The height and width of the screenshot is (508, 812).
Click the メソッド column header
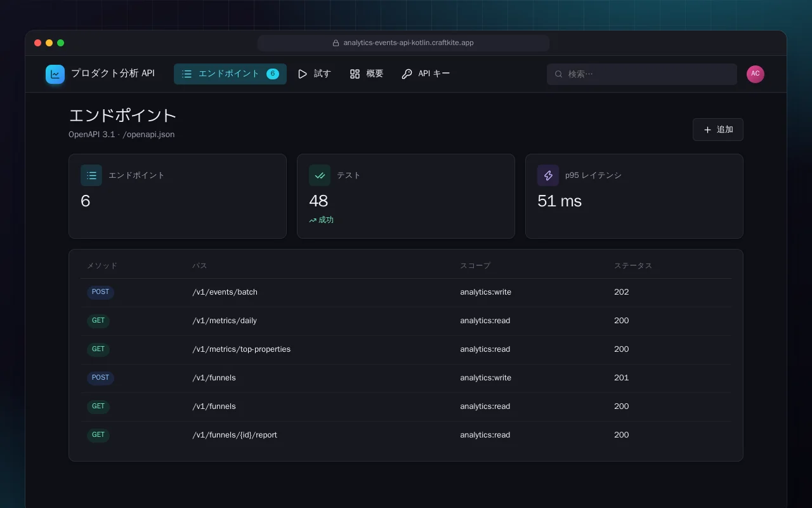pos(102,265)
